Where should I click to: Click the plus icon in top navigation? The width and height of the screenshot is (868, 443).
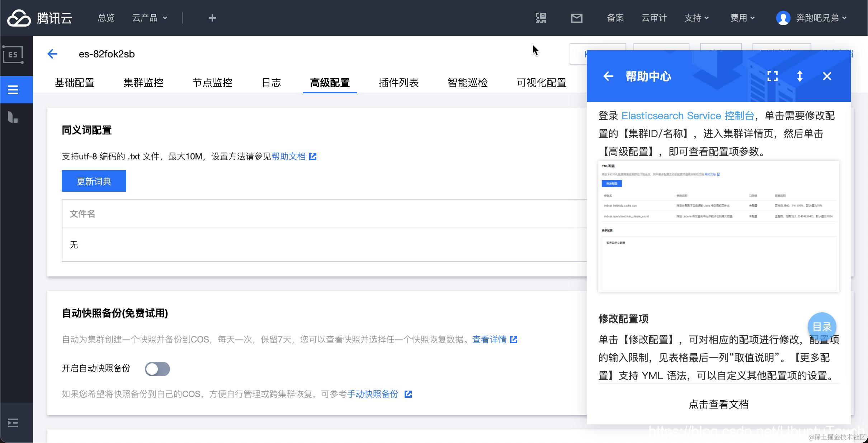(212, 18)
